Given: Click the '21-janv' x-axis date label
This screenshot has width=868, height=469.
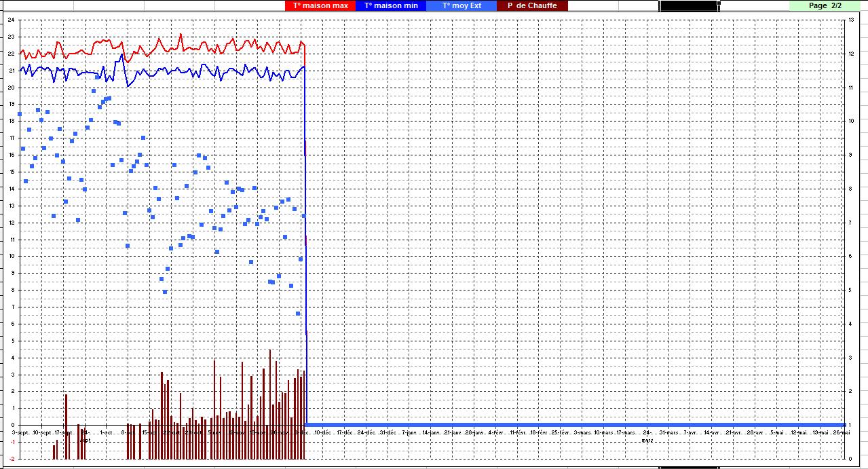Looking at the screenshot, I should pyautogui.click(x=453, y=432).
